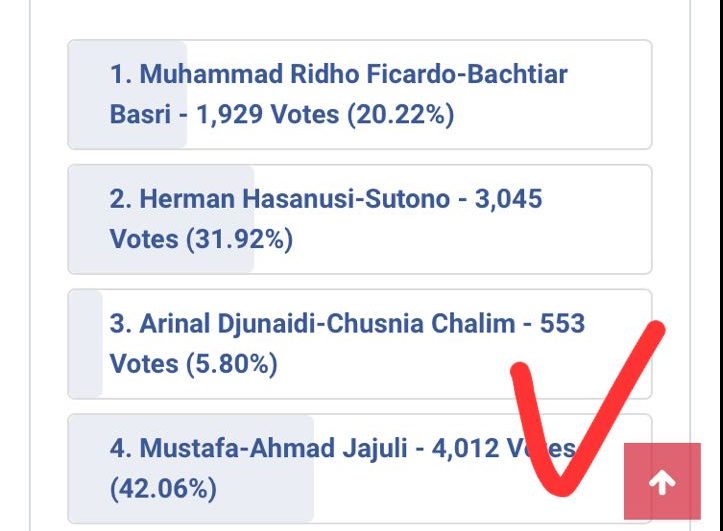
Task: Click the scroll-to-top arrow button
Action: click(661, 483)
